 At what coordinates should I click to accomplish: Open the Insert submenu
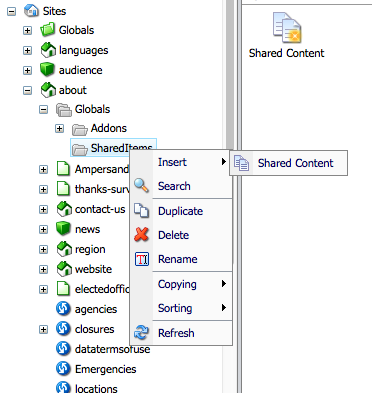(181, 162)
